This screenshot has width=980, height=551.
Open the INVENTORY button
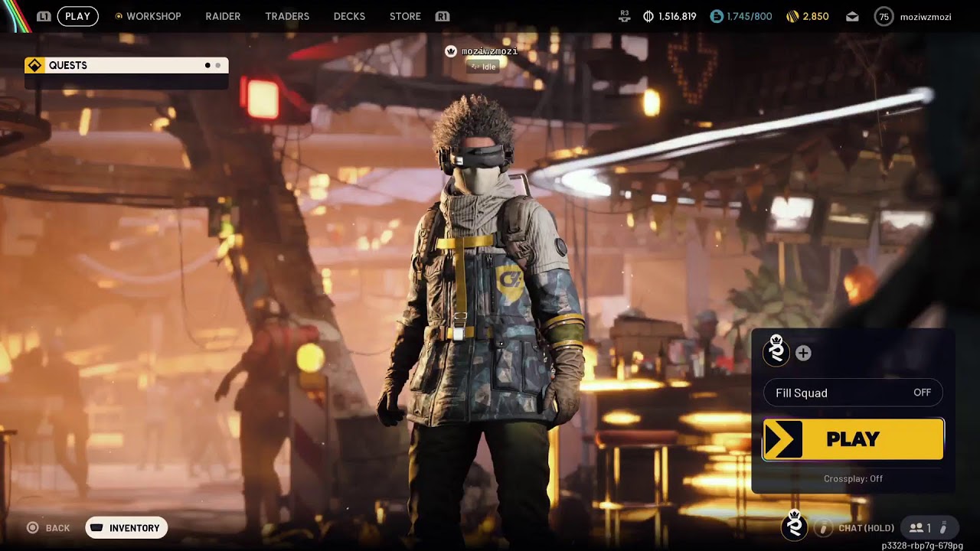click(x=126, y=527)
